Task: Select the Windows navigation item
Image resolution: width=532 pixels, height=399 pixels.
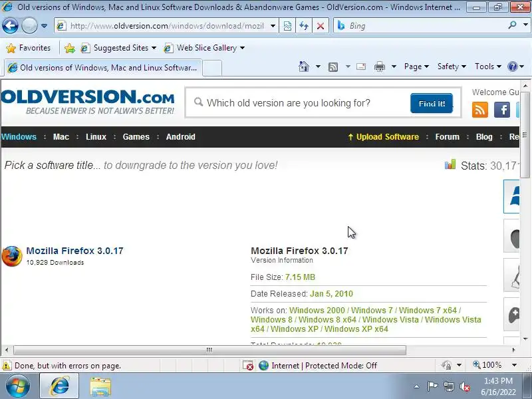Action: tap(19, 137)
